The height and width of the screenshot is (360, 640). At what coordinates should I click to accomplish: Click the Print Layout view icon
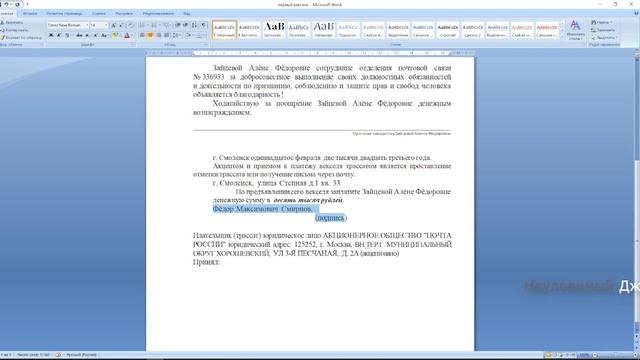(x=548, y=355)
